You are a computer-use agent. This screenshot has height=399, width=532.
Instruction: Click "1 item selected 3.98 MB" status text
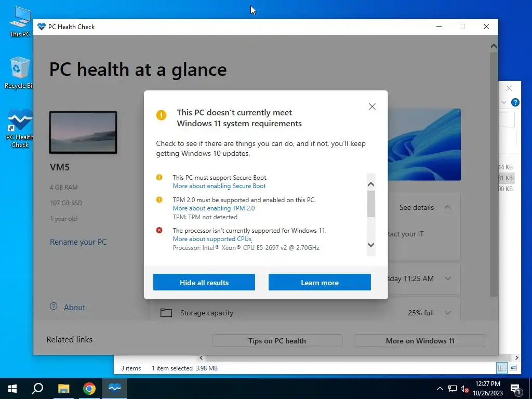click(184, 368)
